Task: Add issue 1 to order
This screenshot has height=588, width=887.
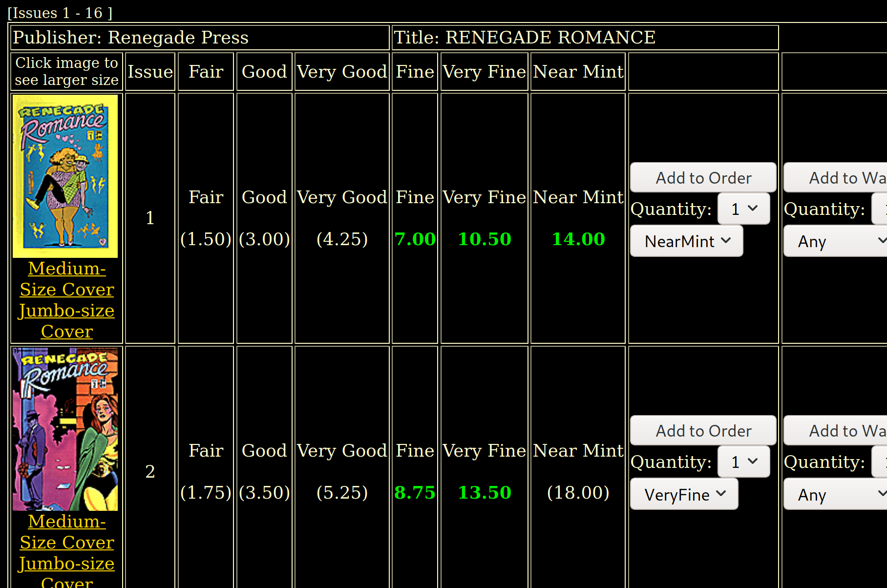Action: pos(703,178)
